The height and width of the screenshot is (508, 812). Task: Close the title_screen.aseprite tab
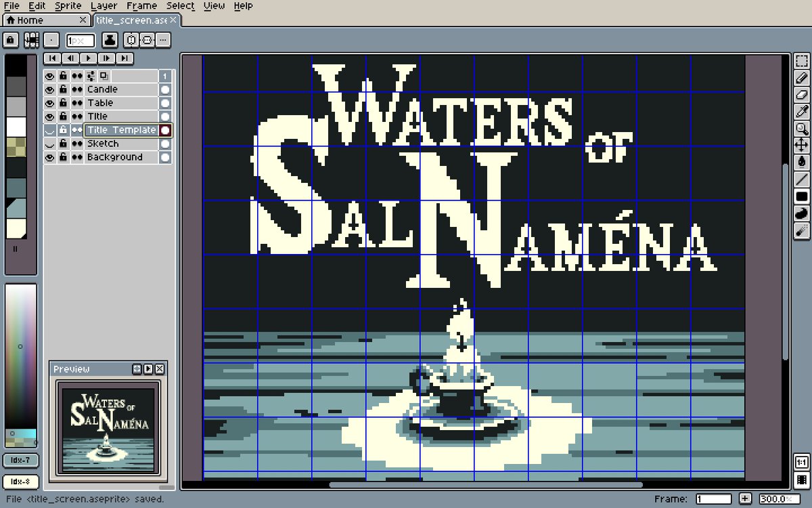click(173, 20)
